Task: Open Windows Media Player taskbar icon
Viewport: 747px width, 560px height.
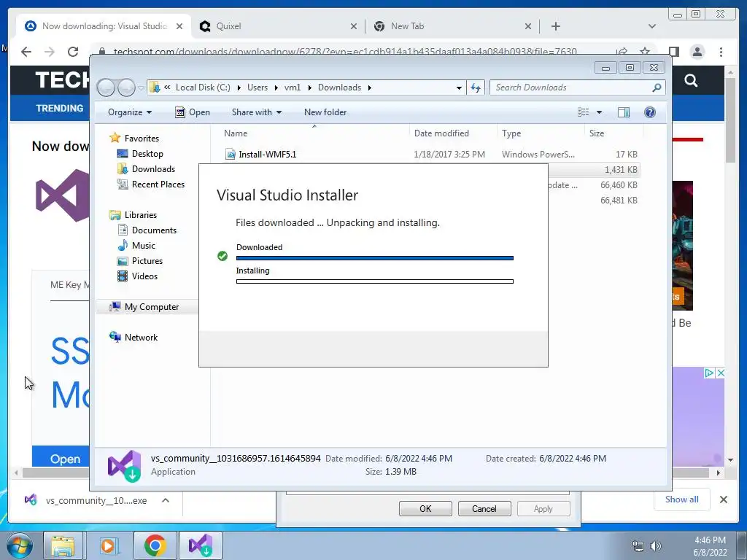Action: (x=108, y=545)
